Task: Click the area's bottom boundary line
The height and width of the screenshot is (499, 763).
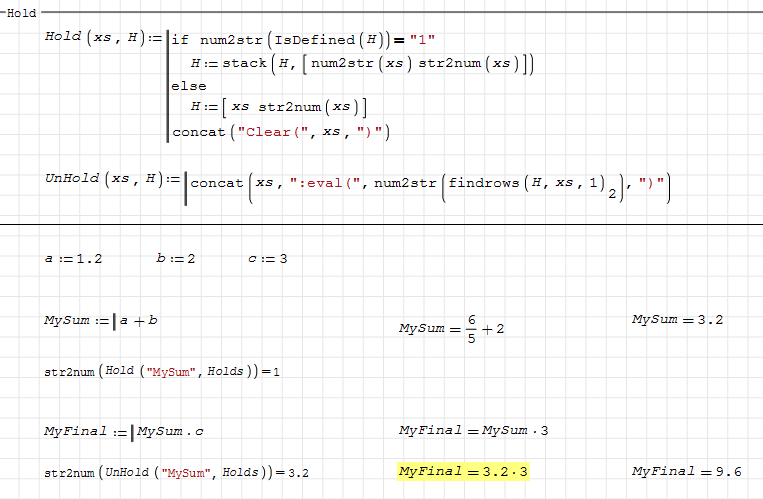Action: pos(381,225)
